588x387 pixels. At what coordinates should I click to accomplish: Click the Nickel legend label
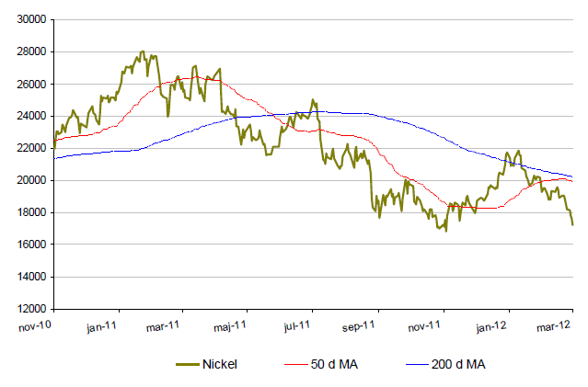coord(219,364)
